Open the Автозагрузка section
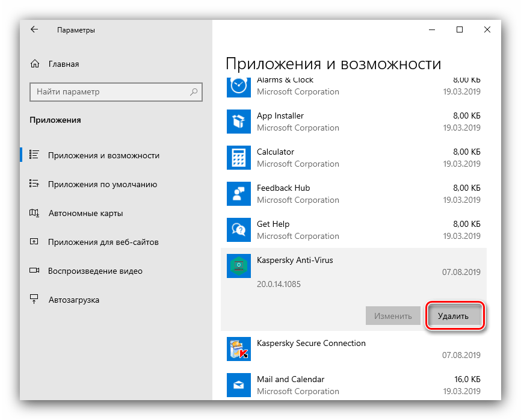 [73, 300]
